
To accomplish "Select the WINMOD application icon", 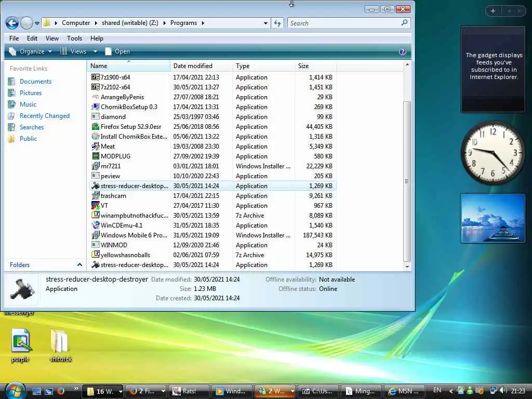I will click(x=96, y=245).
